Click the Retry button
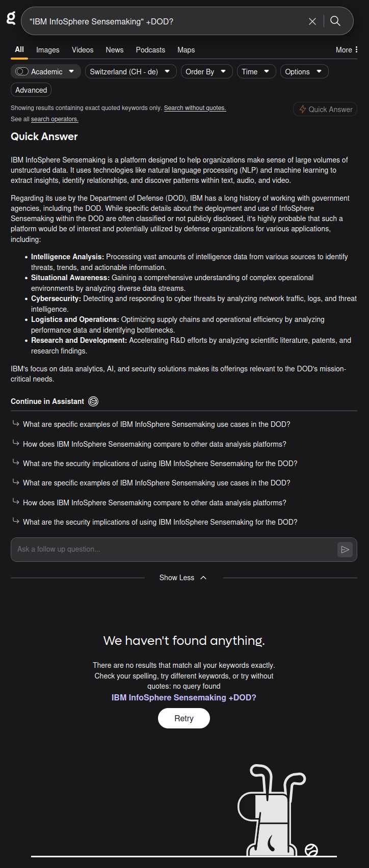Viewport: 369px width, 868px height. coord(184,718)
